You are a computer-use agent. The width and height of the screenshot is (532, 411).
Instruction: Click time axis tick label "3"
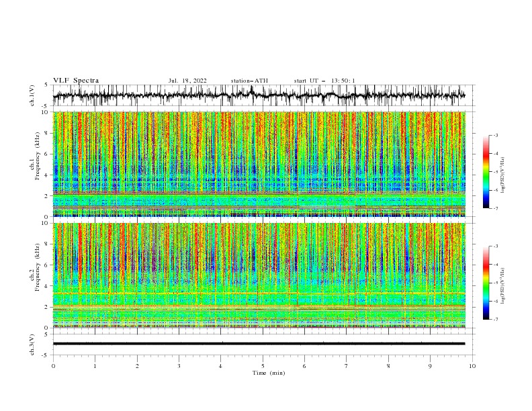[179, 366]
